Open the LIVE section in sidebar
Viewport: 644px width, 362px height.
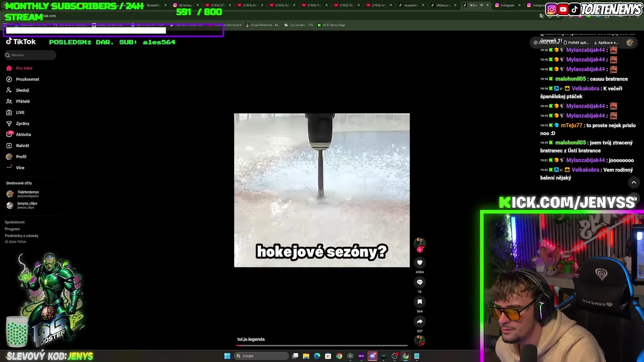click(16, 112)
